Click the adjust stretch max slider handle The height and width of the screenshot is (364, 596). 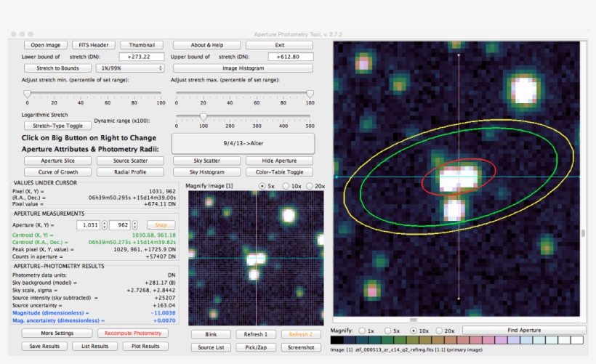click(x=310, y=94)
